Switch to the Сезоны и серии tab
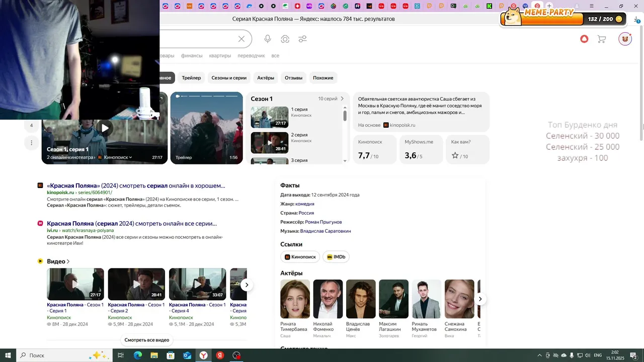This screenshot has height=362, width=644. tap(229, 77)
